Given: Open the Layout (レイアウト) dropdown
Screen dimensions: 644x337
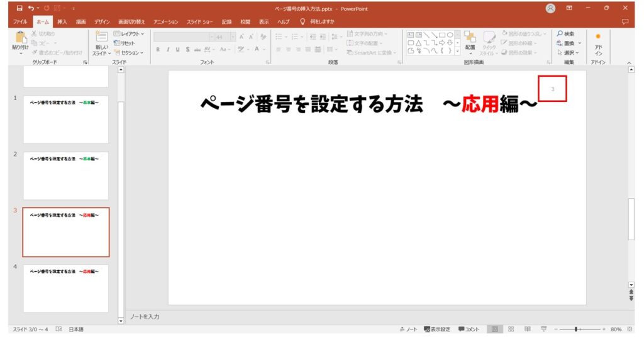Looking at the screenshot, I should pos(128,34).
